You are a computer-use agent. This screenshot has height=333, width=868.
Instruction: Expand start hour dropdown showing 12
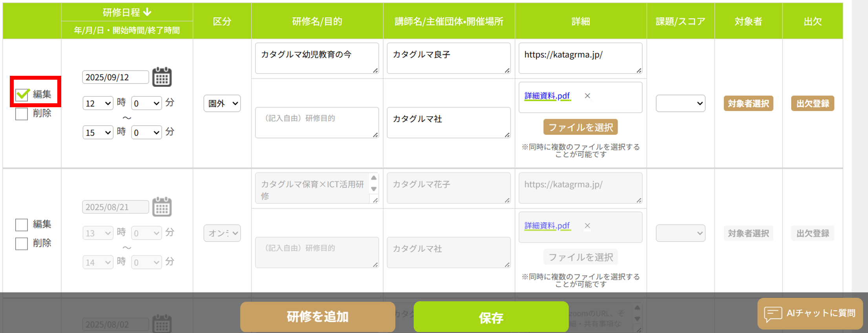pos(98,103)
